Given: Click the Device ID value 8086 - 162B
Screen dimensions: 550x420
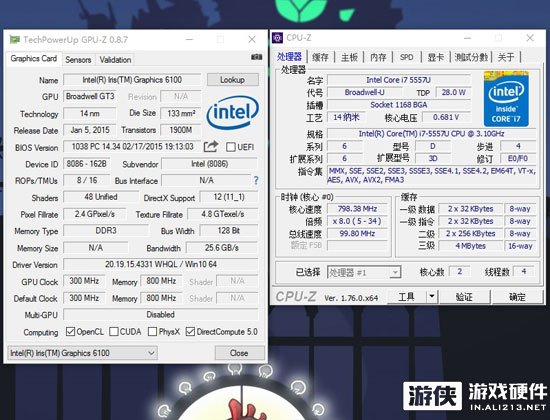Looking at the screenshot, I should click(x=87, y=164).
